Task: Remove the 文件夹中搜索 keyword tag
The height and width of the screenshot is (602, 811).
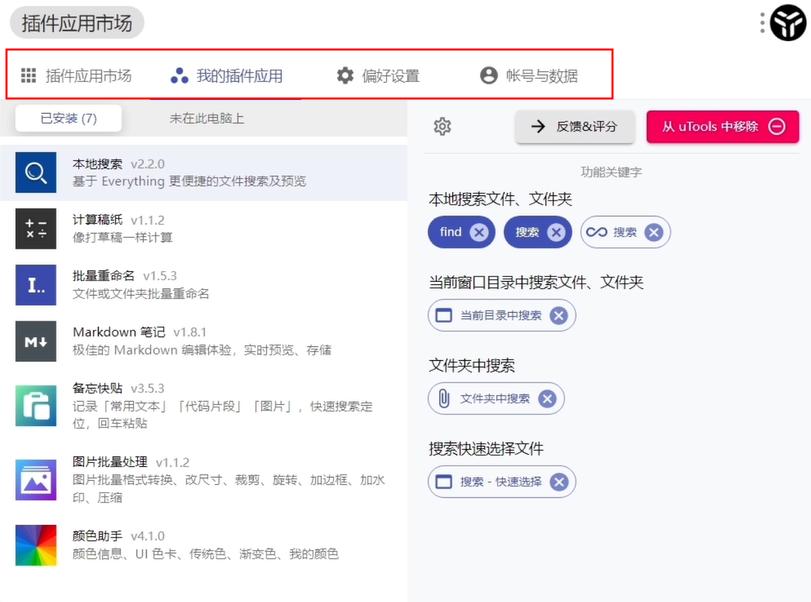Action: [546, 398]
